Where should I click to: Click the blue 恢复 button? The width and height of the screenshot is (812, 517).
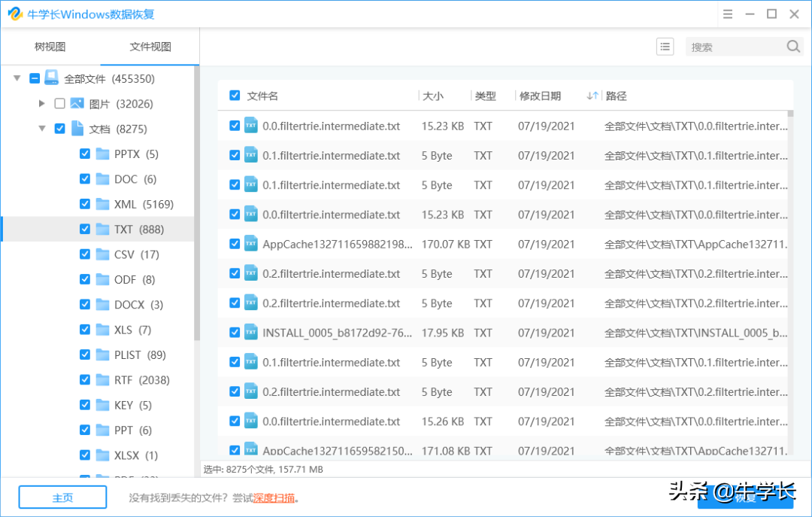(745, 497)
